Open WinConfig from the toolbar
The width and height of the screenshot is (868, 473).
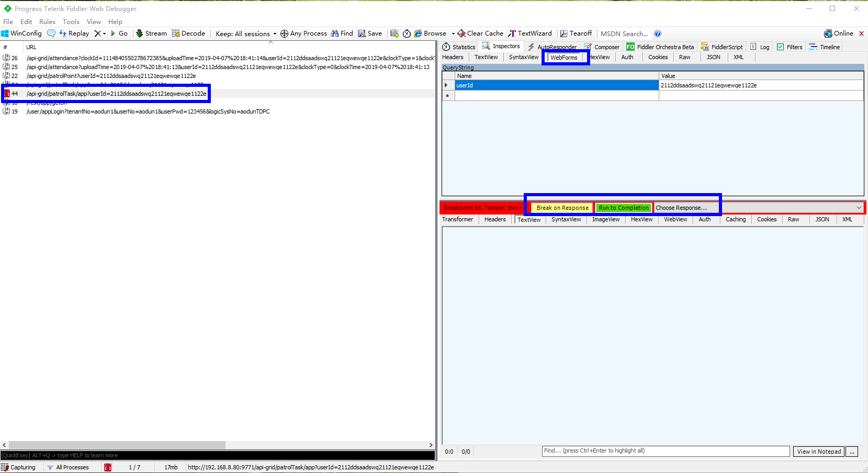[x=21, y=33]
